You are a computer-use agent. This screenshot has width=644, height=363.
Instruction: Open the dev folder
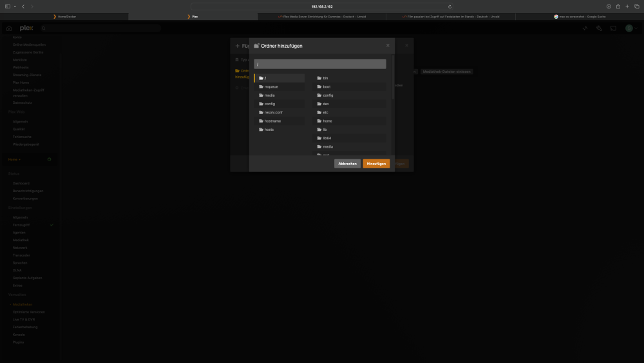coord(349,104)
